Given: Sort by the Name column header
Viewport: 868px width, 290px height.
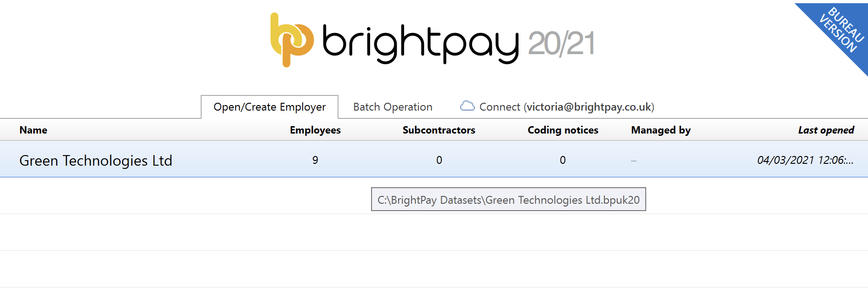Looking at the screenshot, I should point(34,130).
